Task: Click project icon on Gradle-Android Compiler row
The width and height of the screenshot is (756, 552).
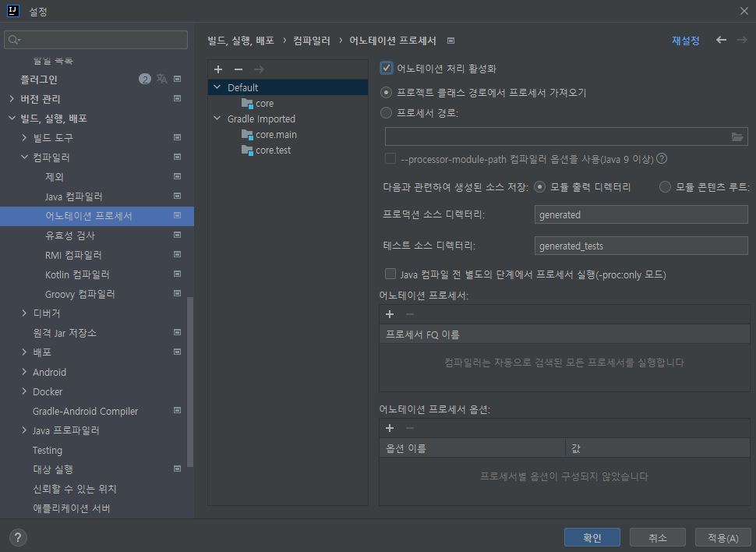Action: pyautogui.click(x=178, y=411)
